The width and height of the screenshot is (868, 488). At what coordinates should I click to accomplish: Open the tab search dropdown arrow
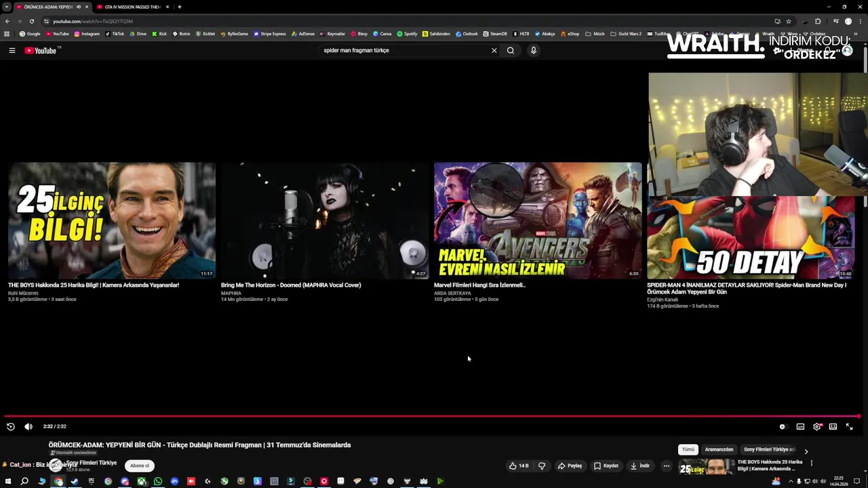tap(6, 7)
